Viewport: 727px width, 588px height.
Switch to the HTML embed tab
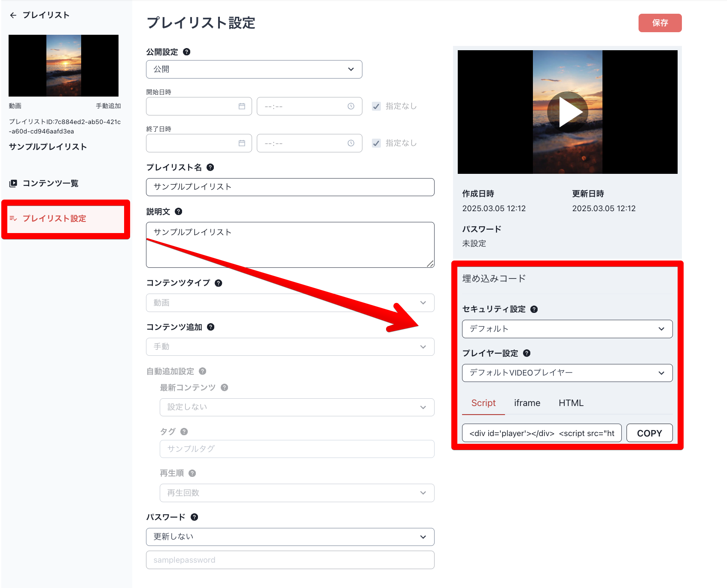tap(571, 403)
